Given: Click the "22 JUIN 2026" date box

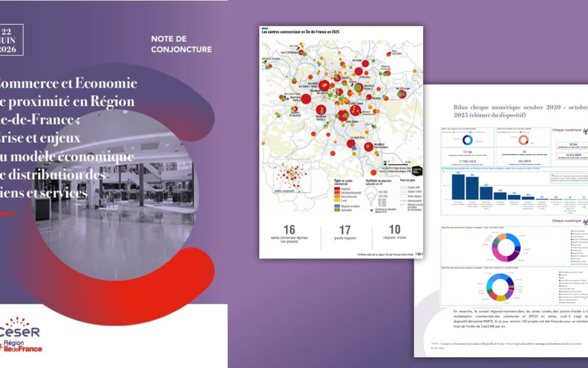Looking at the screenshot, I should pos(11,40).
